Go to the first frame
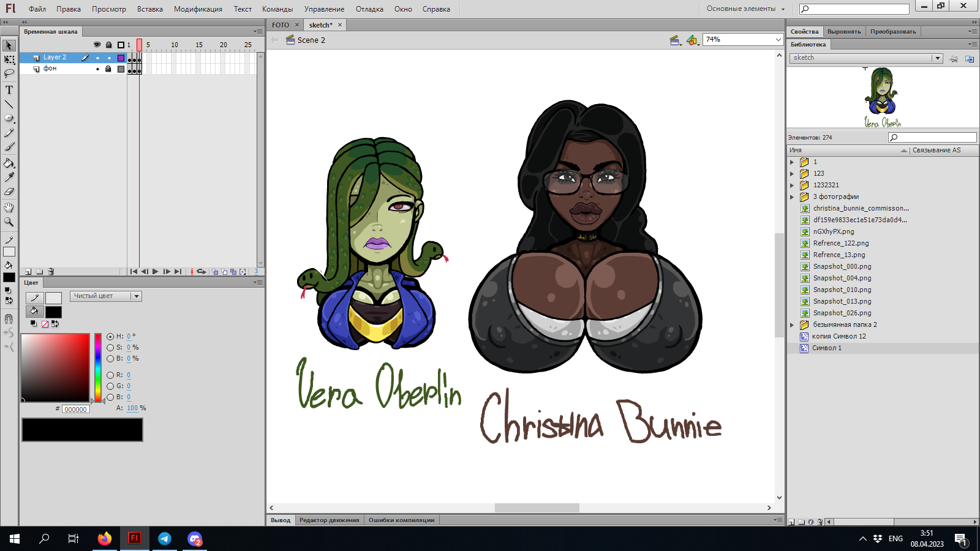Image resolution: width=980 pixels, height=551 pixels. (x=134, y=272)
